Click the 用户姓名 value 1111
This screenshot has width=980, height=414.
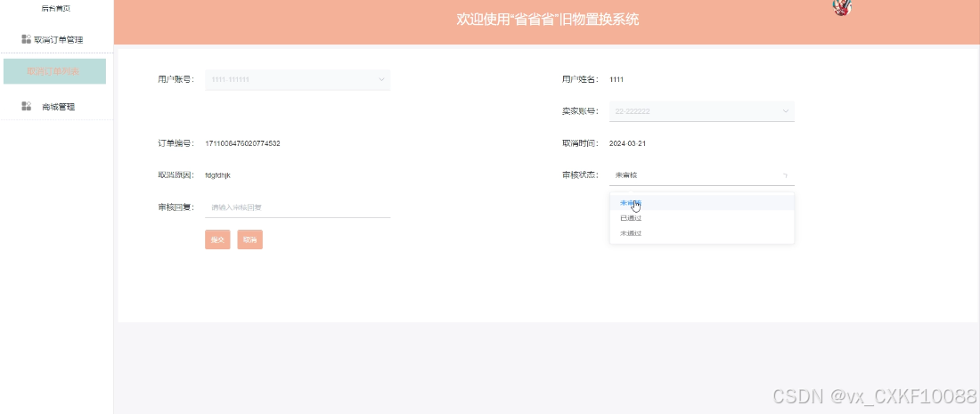(x=617, y=79)
